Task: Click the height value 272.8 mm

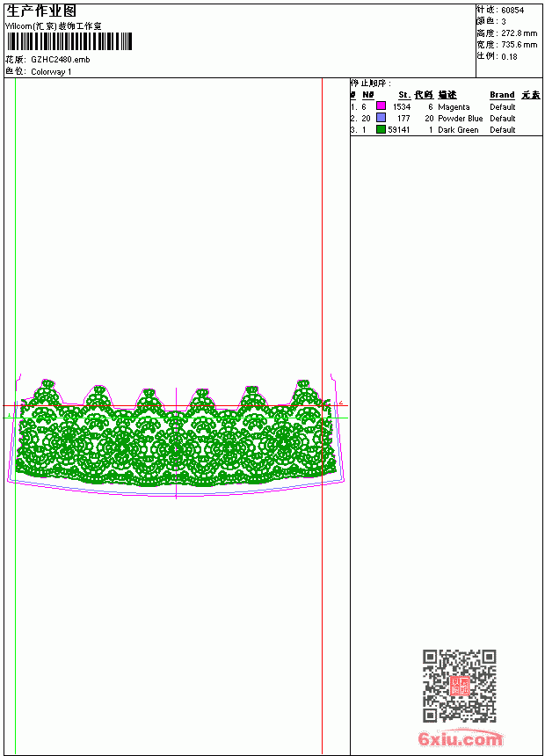Action: coord(519,33)
